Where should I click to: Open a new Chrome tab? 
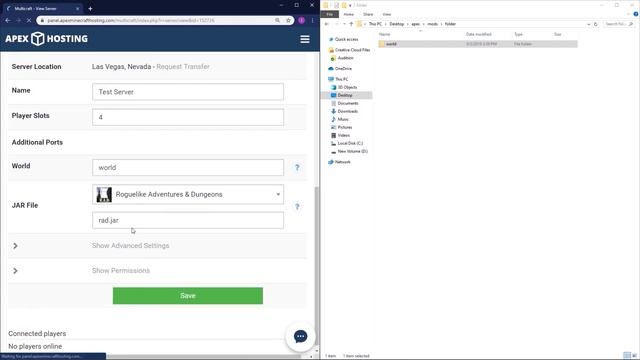click(x=90, y=9)
